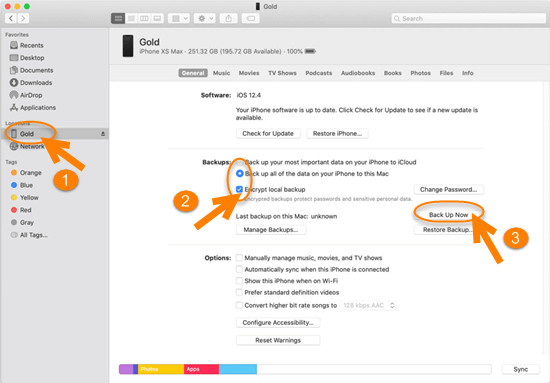Screen dimensions: 550x383
Task: Click the iPhone device icon beside Gold
Action: (128, 46)
